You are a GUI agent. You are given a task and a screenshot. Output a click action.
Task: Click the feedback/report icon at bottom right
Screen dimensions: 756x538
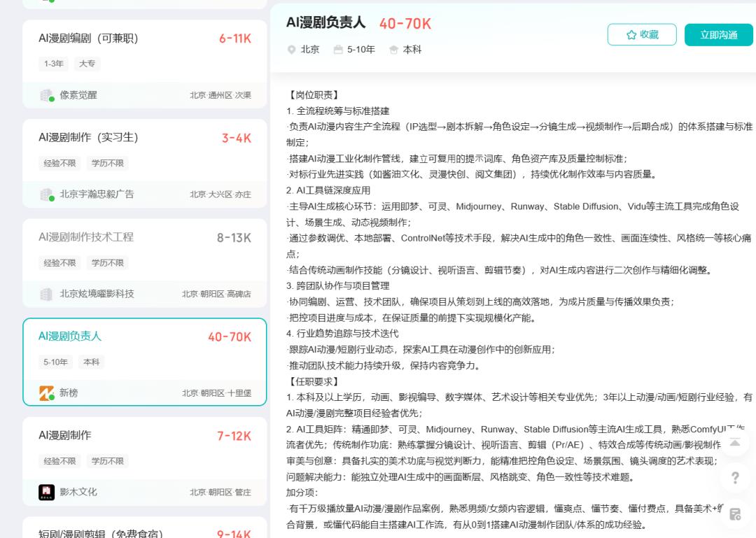click(735, 513)
